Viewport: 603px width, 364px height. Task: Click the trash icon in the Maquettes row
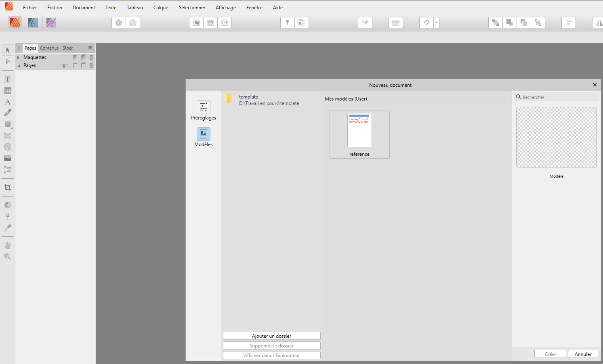tap(91, 57)
